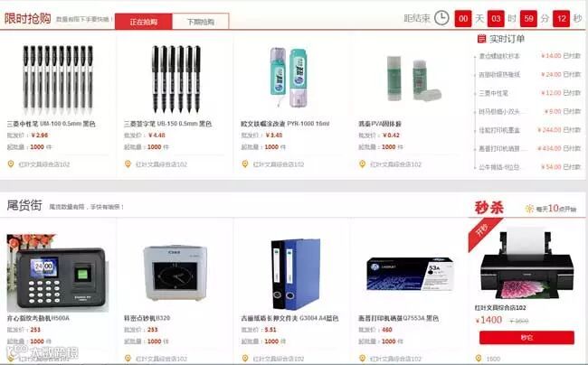Open the 三菱中性笔 UM-100 product title
This screenshot has height=365, width=588.
pyautogui.click(x=51, y=124)
